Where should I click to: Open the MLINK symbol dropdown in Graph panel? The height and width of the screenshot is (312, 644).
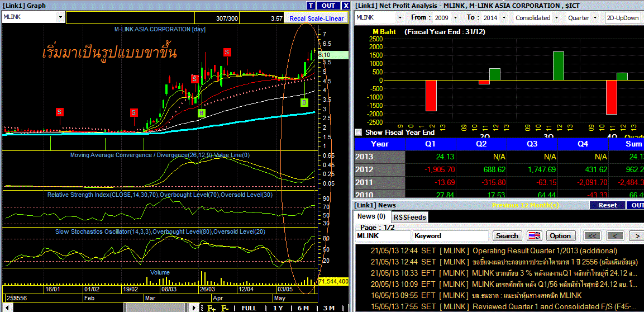click(x=61, y=17)
